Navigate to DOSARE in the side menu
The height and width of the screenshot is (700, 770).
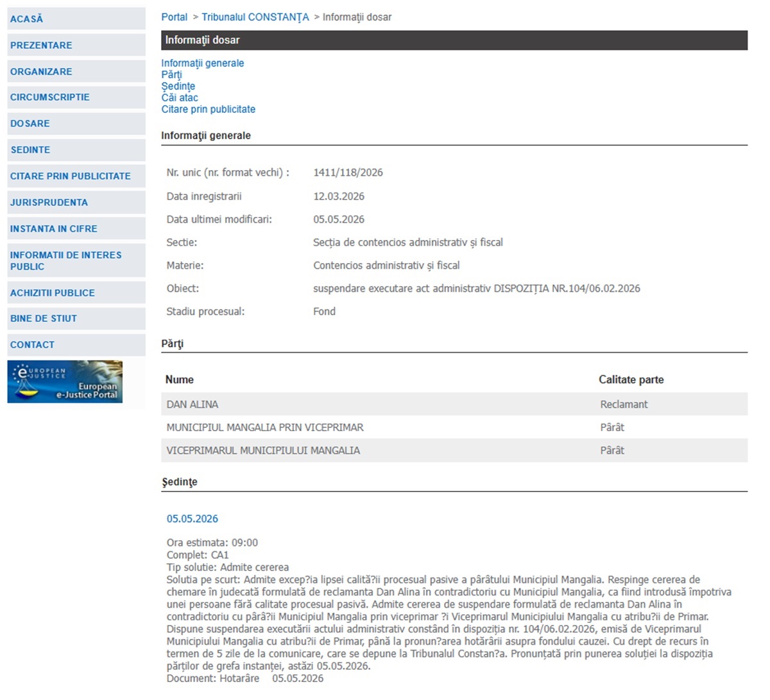[x=76, y=124]
